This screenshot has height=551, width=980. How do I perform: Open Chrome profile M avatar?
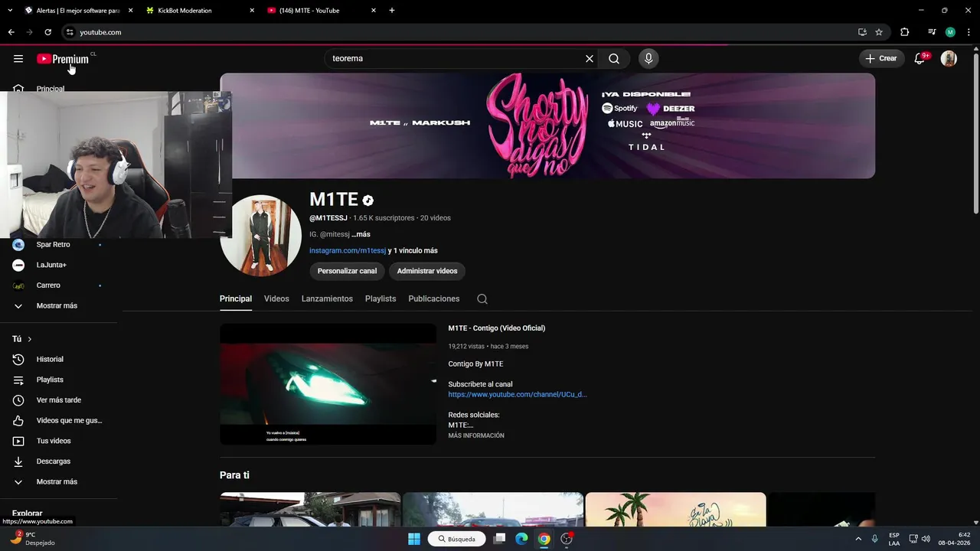coord(950,32)
